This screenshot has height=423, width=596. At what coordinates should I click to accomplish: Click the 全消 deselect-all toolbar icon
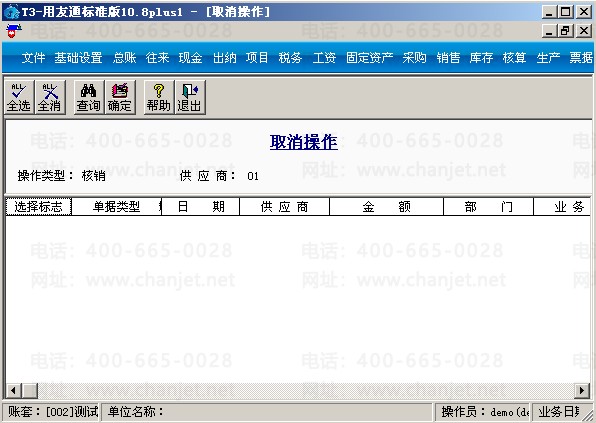click(50, 97)
